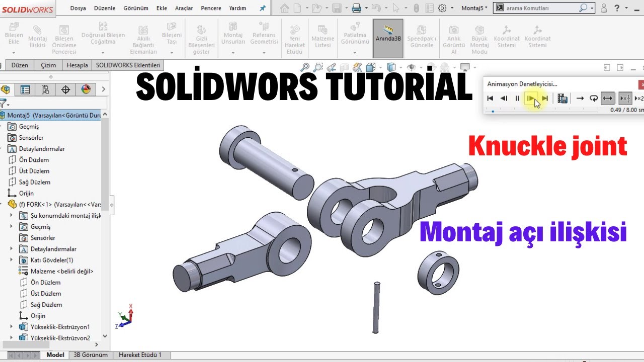Click the options gear icon
This screenshot has width=644, height=362.
442,8
